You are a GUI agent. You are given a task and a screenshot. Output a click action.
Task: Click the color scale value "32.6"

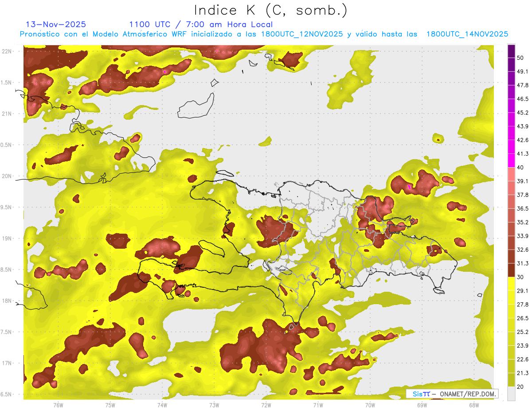click(522, 250)
